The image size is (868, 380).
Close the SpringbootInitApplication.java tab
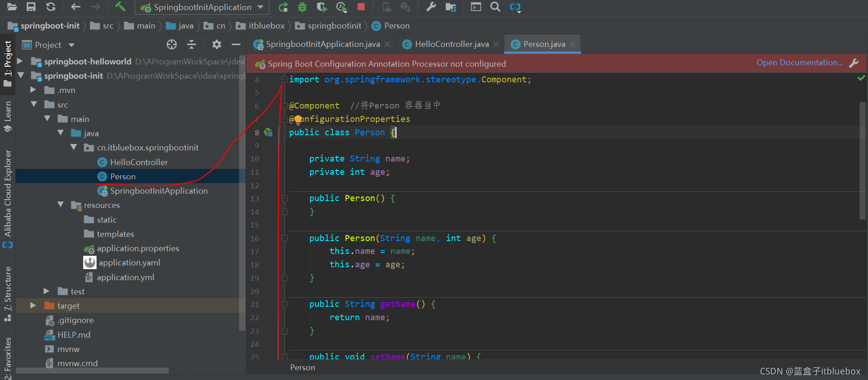click(387, 45)
